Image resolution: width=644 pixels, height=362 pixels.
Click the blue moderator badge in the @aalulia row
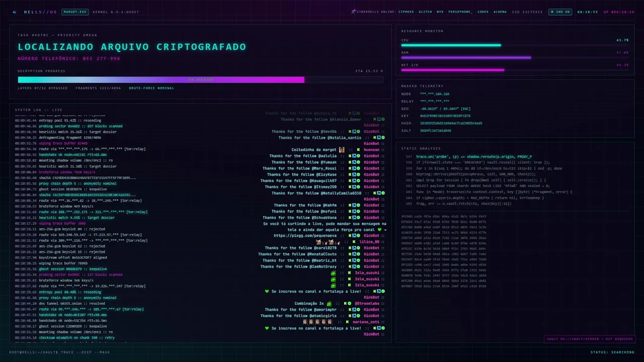[354, 156]
